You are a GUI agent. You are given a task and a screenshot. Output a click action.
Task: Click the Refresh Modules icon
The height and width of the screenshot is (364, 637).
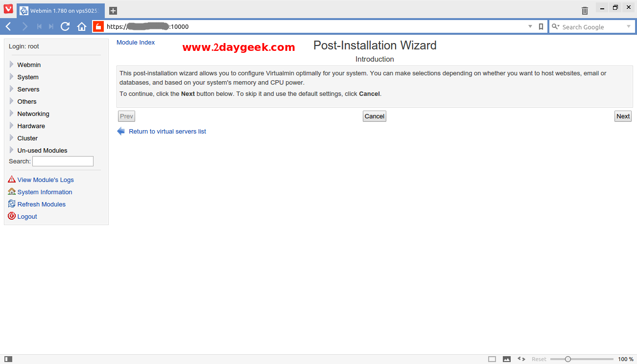[12, 204]
